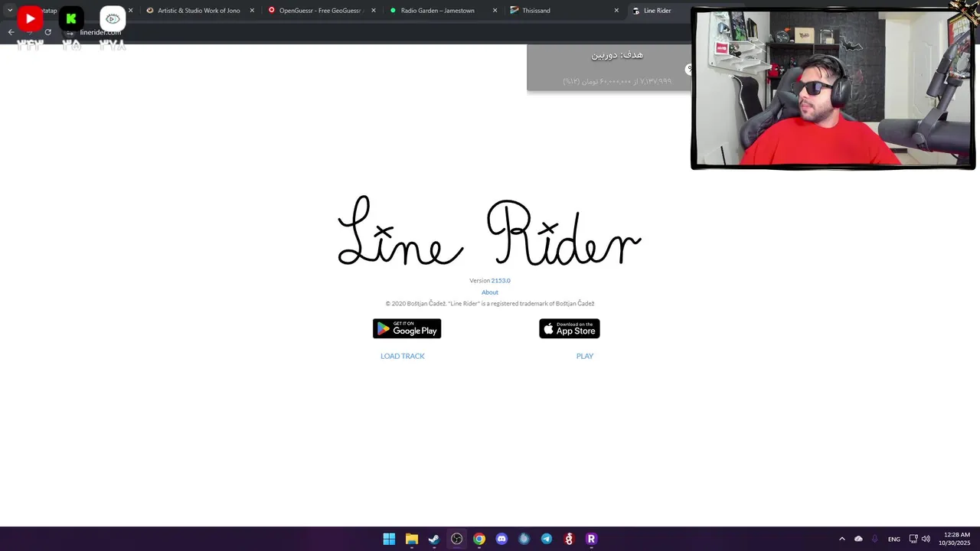Screen dimensions: 980x551
Task: Click the Download on the App Store badge
Action: click(x=569, y=328)
